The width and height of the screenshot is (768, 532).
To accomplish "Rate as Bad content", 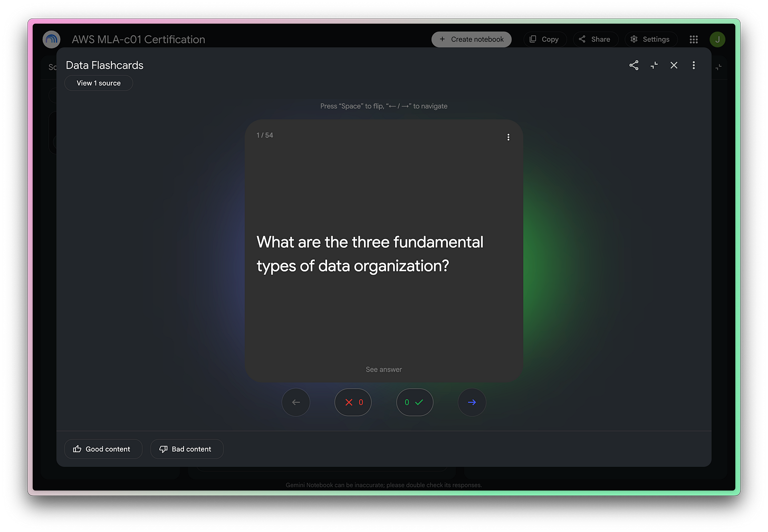I will 187,449.
